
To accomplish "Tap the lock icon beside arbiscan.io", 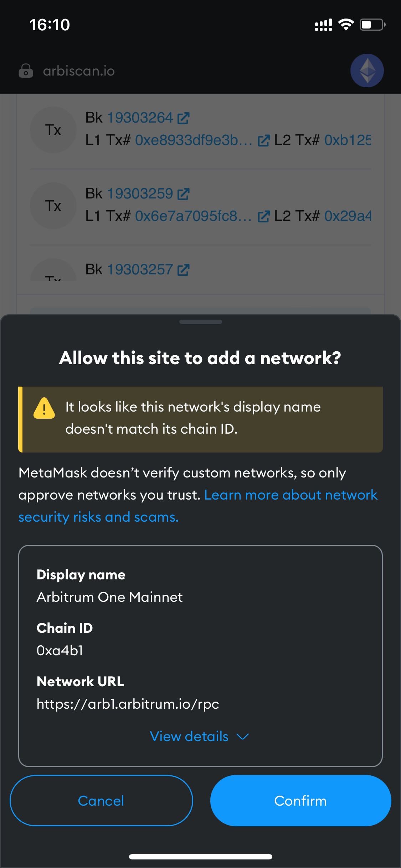I will (x=26, y=71).
